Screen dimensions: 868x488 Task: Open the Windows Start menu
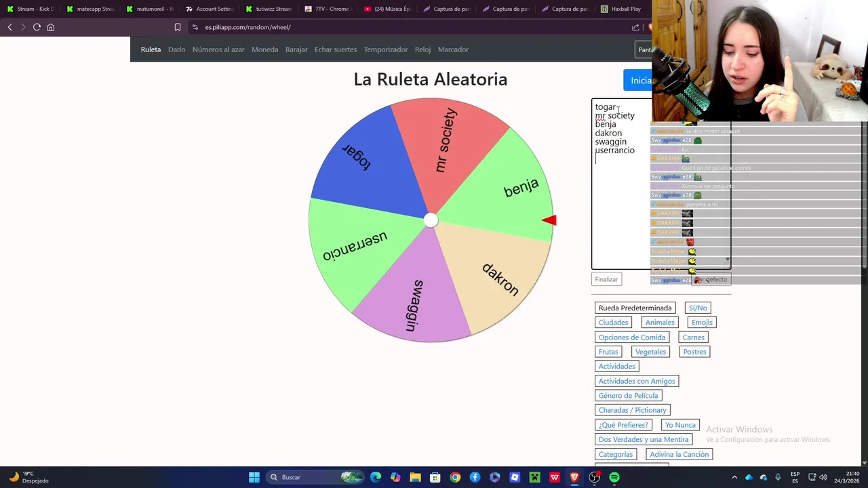point(254,477)
